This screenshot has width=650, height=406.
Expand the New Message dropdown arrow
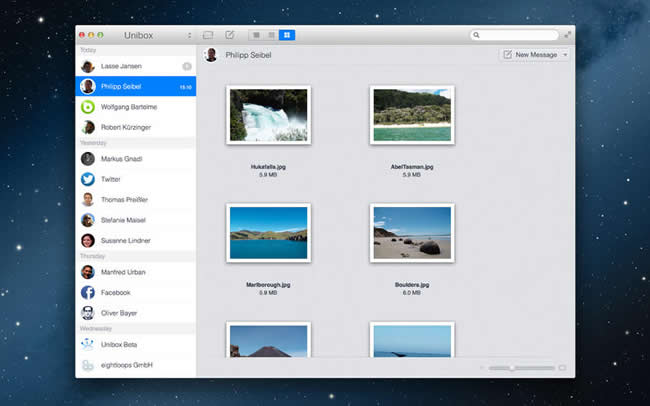pos(565,54)
